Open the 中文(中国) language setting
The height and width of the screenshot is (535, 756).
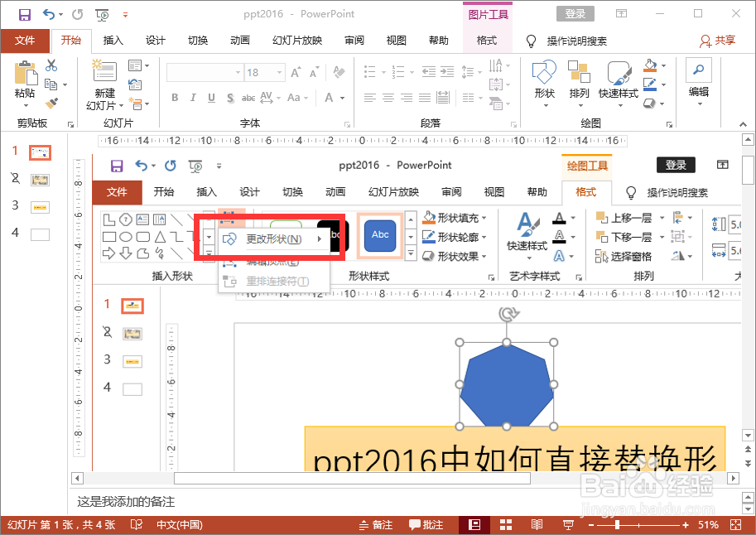coord(180,525)
